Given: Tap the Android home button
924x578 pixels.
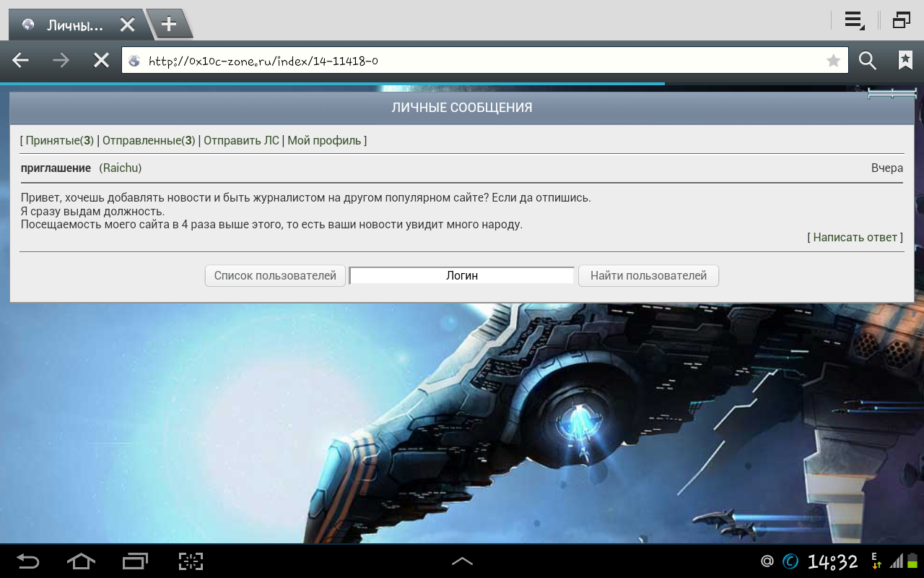Looking at the screenshot, I should [x=81, y=561].
